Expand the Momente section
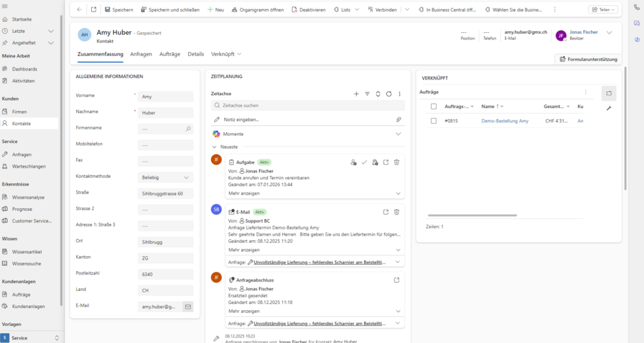 [x=398, y=134]
